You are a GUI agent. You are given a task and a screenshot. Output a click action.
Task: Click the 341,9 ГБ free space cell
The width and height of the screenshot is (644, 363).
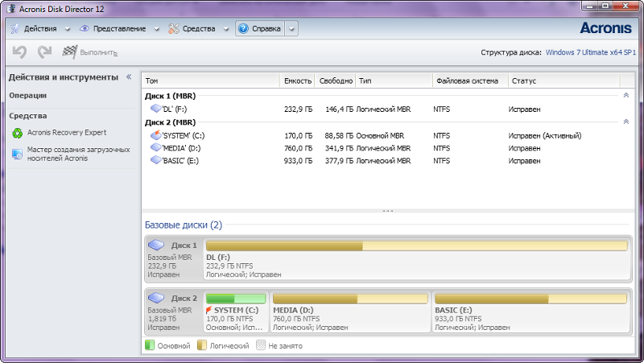[x=339, y=148]
